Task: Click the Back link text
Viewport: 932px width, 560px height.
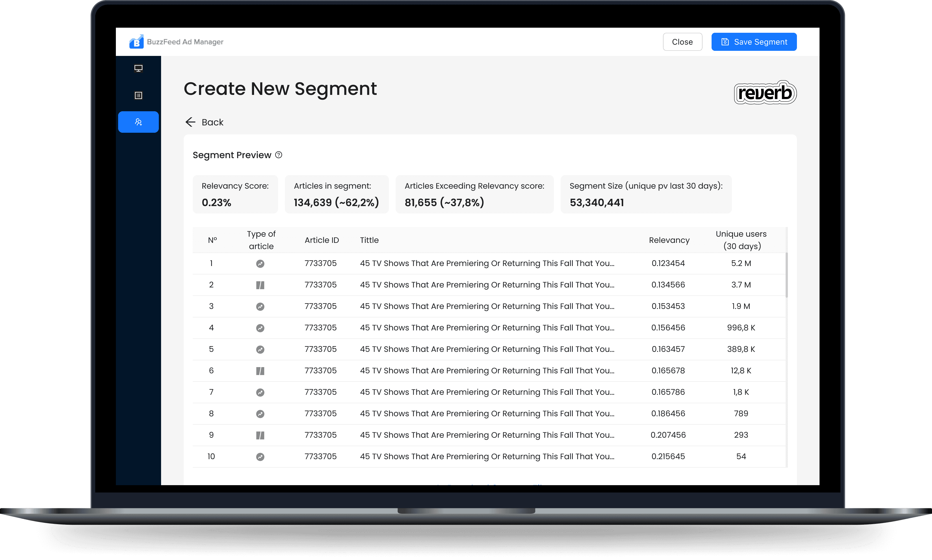Action: coord(213,122)
